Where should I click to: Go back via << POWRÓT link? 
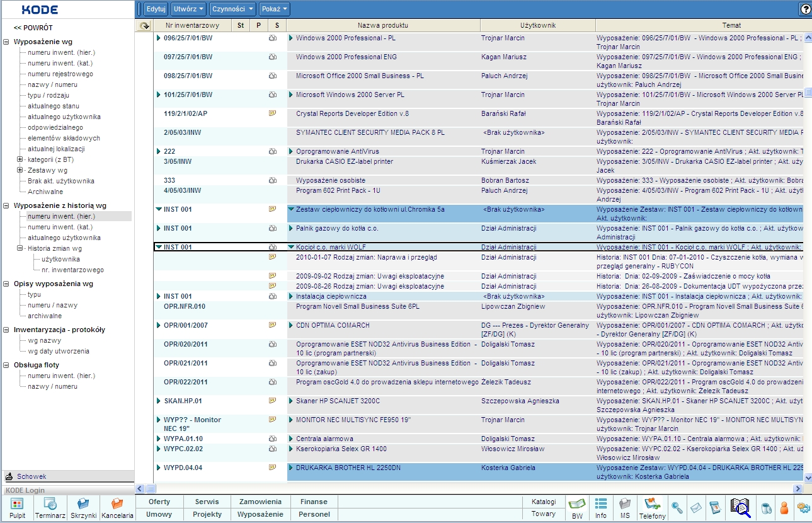pyautogui.click(x=33, y=28)
